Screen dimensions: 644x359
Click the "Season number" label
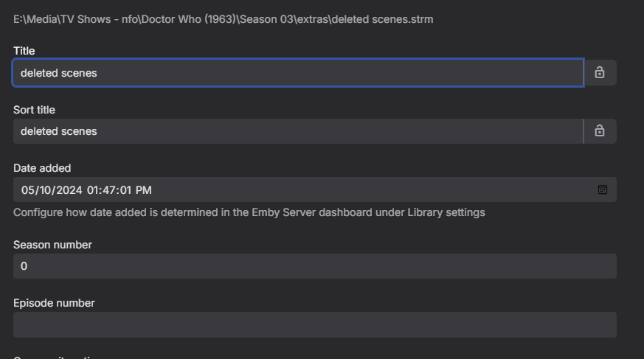52,245
